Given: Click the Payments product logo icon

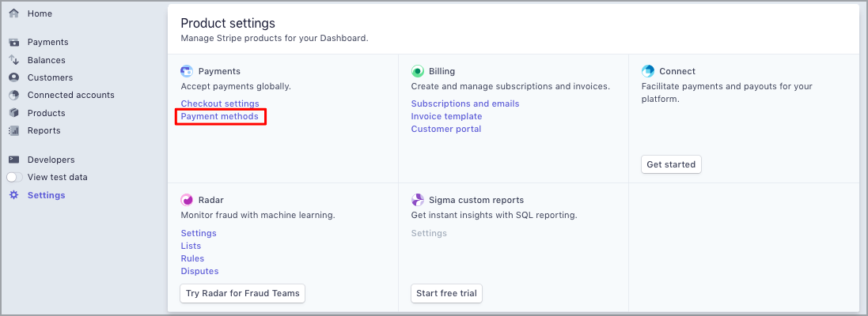Looking at the screenshot, I should 187,71.
